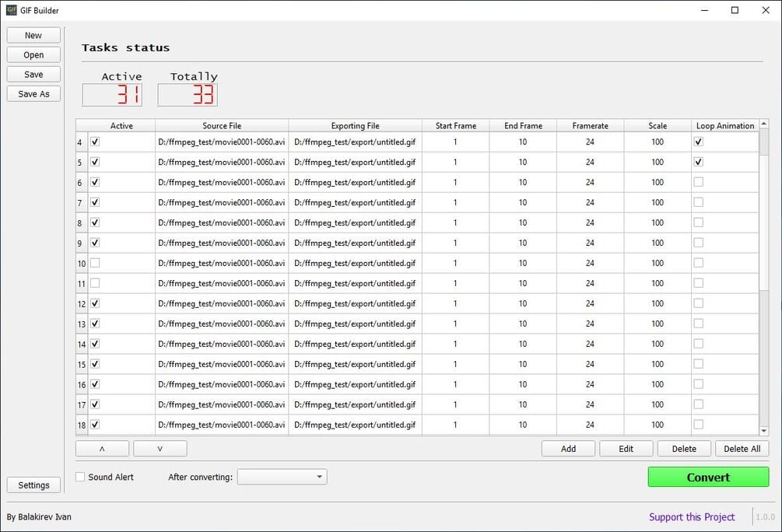Click Delete All tasks
This screenshot has width=782, height=532.
[742, 449]
